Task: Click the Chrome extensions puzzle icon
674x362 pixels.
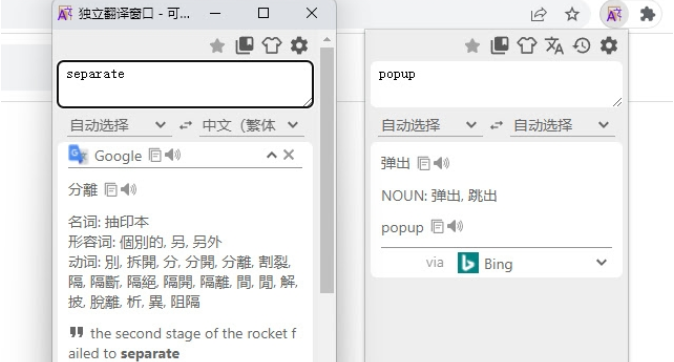Action: (x=647, y=15)
